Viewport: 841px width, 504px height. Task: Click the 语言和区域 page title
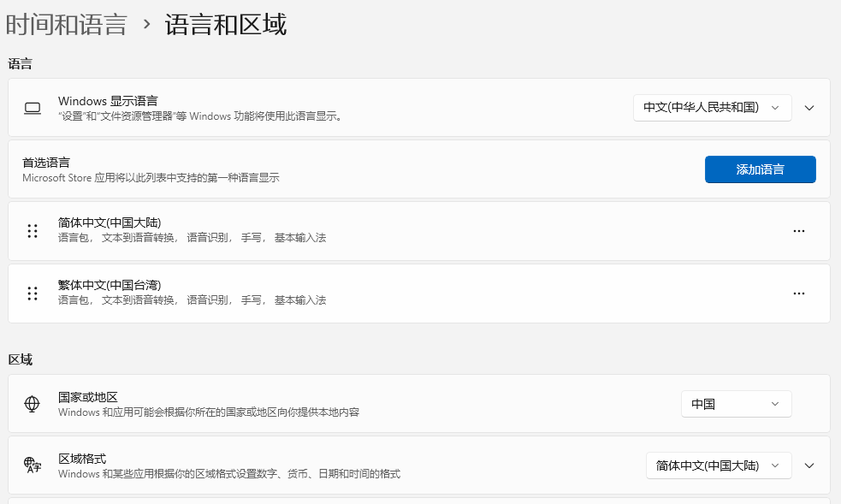tap(226, 25)
